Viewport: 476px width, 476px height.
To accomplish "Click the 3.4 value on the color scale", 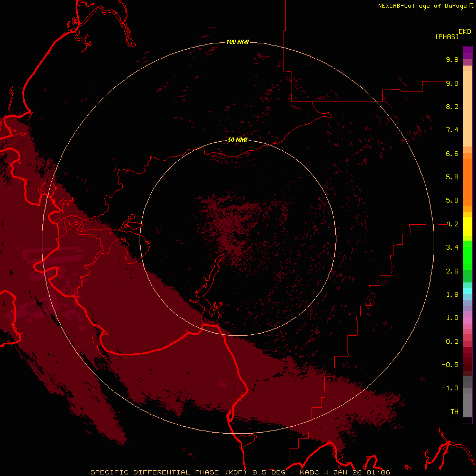I will point(452,248).
